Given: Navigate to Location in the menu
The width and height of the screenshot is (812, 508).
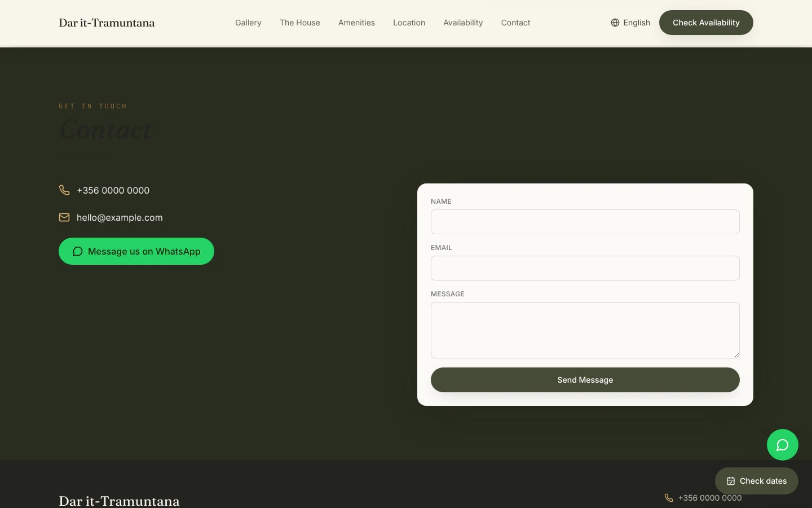Looking at the screenshot, I should tap(409, 23).
